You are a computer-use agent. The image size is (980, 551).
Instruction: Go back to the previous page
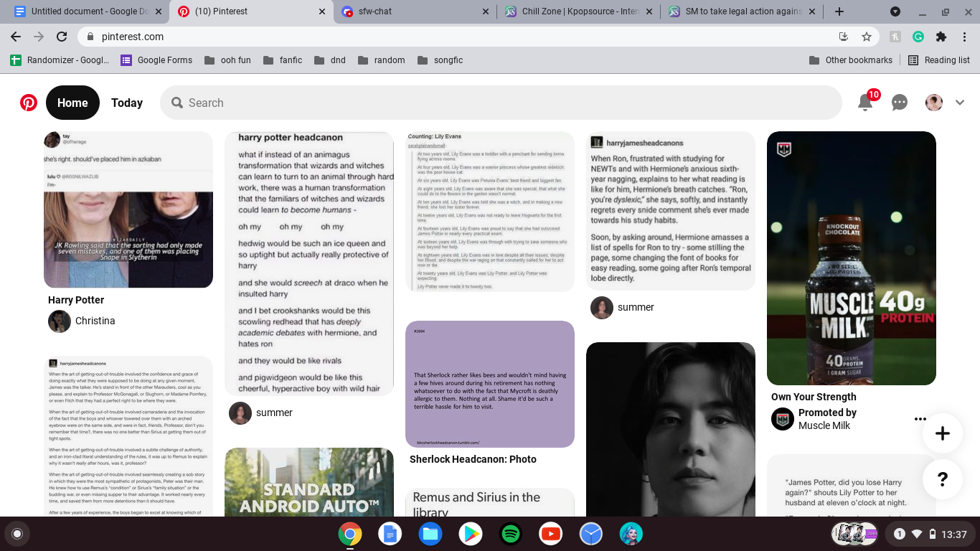16,37
